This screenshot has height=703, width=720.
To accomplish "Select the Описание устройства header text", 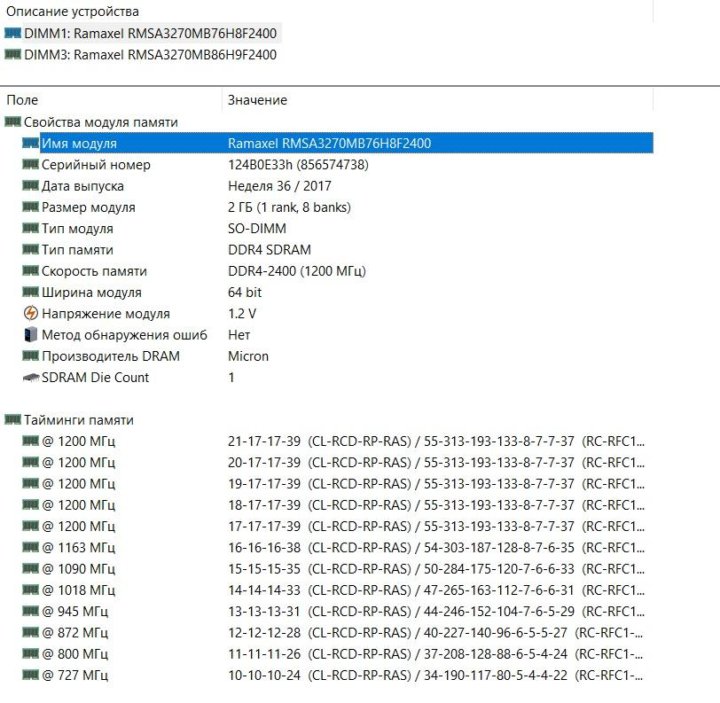I will tap(73, 11).
